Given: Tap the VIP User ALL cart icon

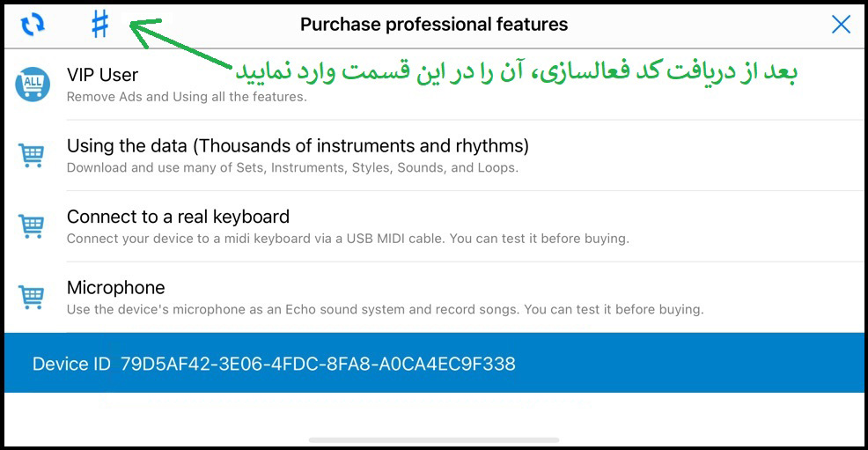Looking at the screenshot, I should point(33,85).
